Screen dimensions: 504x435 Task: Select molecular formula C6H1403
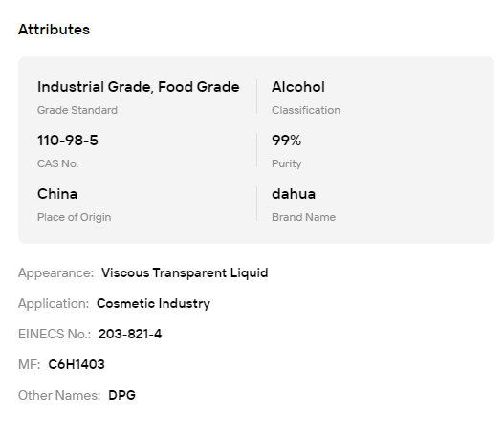click(77, 364)
